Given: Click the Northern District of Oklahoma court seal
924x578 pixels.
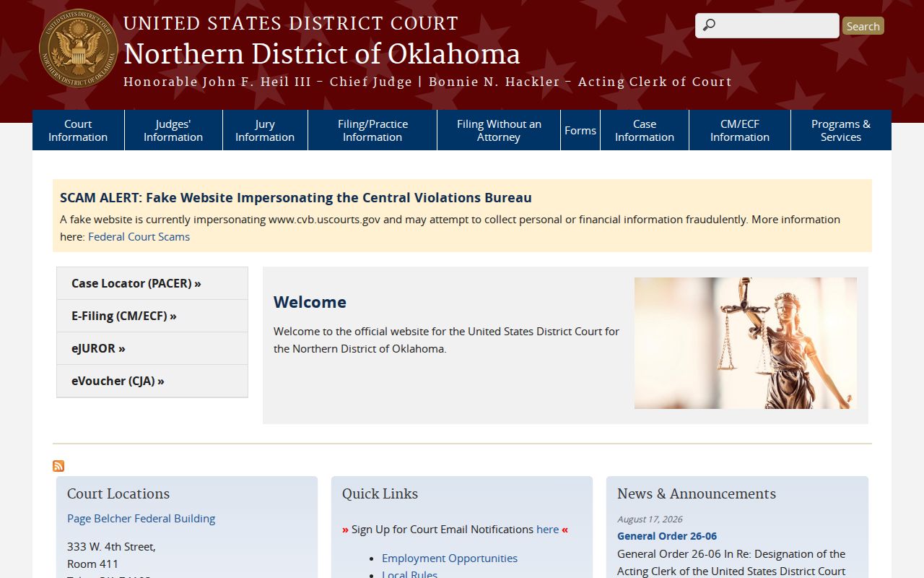Looking at the screenshot, I should 78,48.
